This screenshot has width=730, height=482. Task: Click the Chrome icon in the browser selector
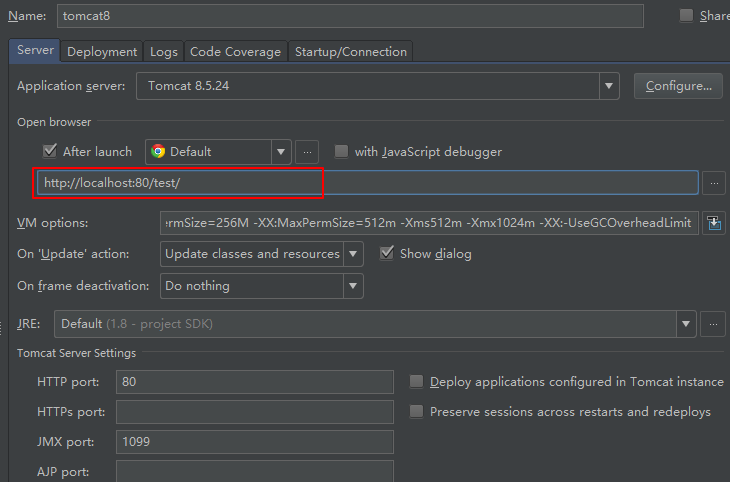pyautogui.click(x=158, y=151)
